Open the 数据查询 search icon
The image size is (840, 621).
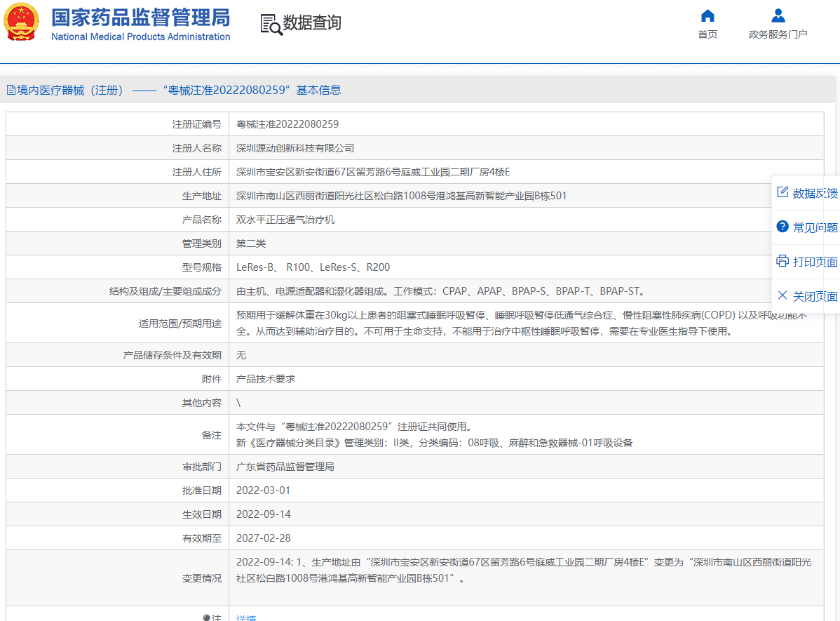point(271,25)
